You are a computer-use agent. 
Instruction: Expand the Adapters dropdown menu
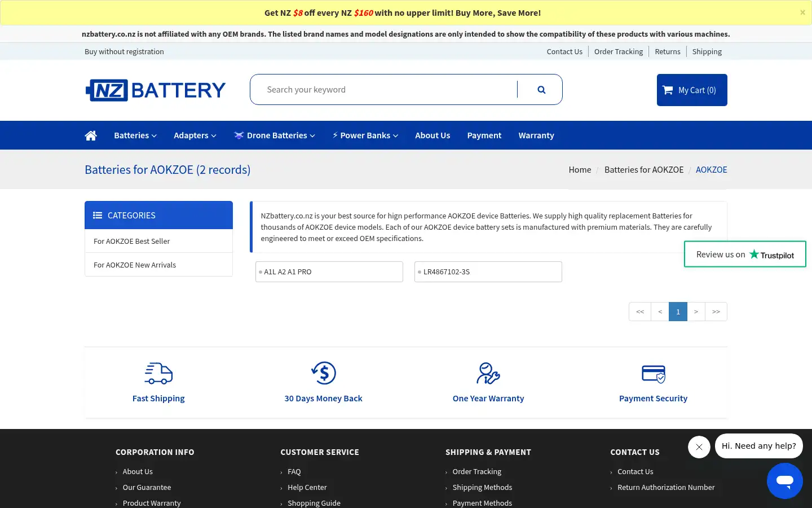pyautogui.click(x=195, y=135)
